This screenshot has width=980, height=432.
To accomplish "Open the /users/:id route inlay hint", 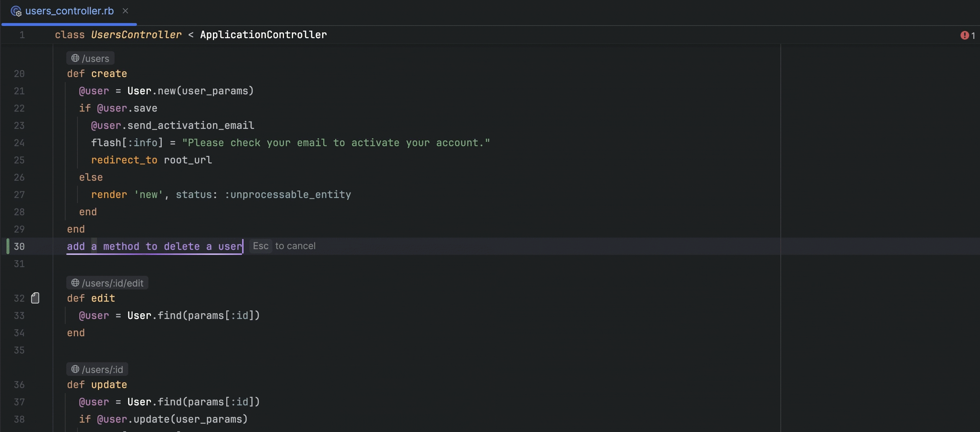I will point(102,370).
